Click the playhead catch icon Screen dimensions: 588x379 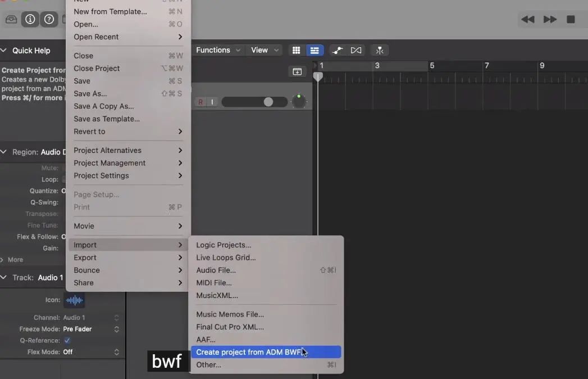[380, 51]
